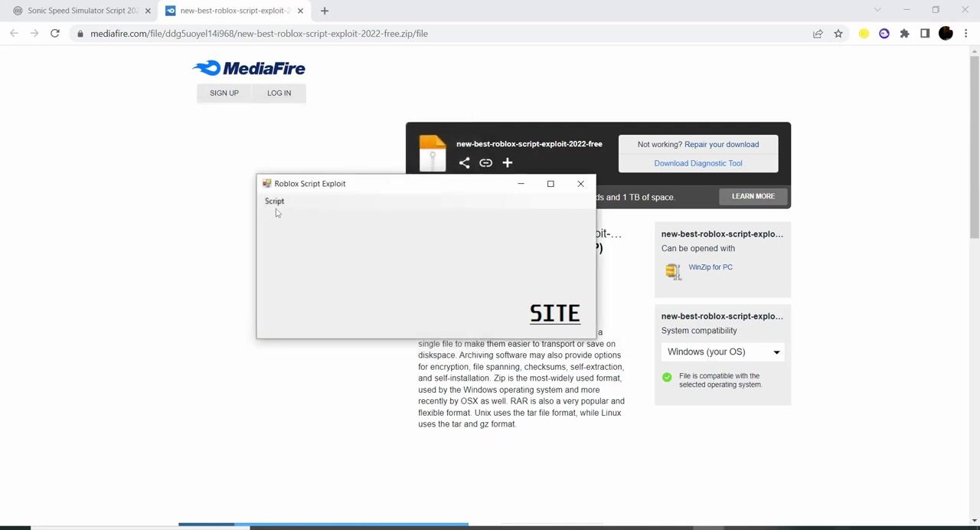Click the plus icon to save file
The image size is (980, 530).
(x=507, y=162)
